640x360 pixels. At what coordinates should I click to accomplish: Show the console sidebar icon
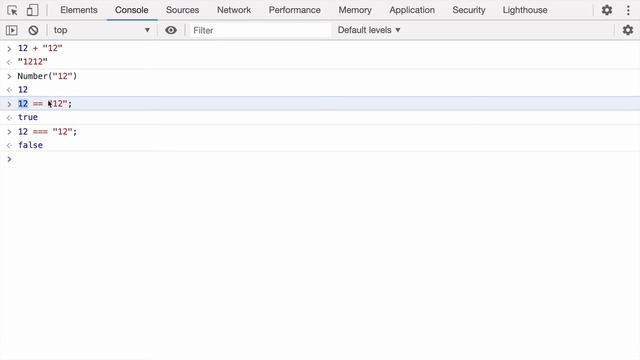12,30
